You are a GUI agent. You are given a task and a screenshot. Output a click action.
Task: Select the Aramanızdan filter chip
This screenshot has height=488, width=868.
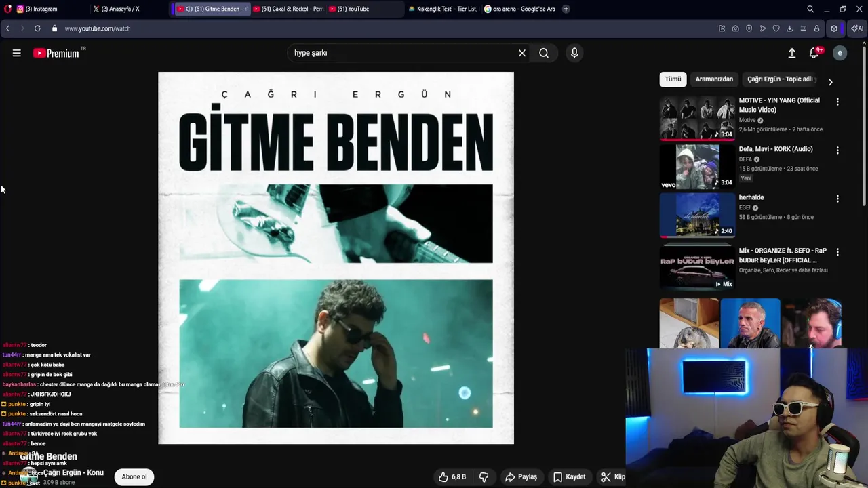tap(714, 79)
